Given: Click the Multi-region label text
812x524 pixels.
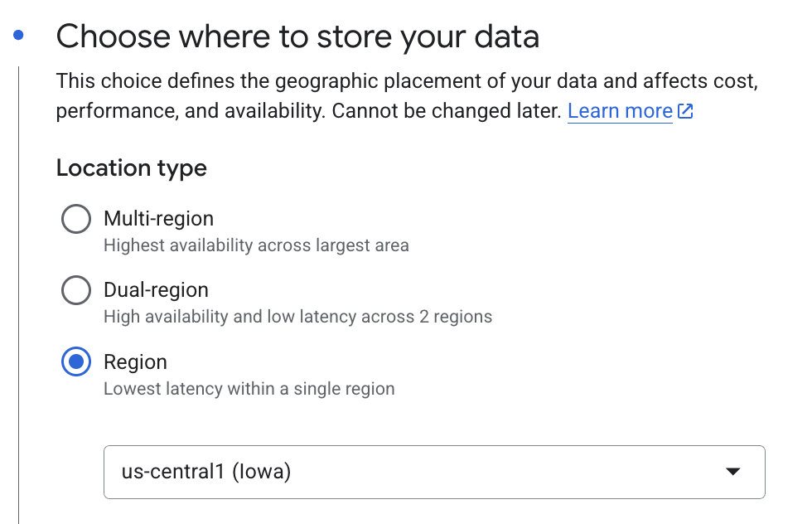Looking at the screenshot, I should [158, 219].
